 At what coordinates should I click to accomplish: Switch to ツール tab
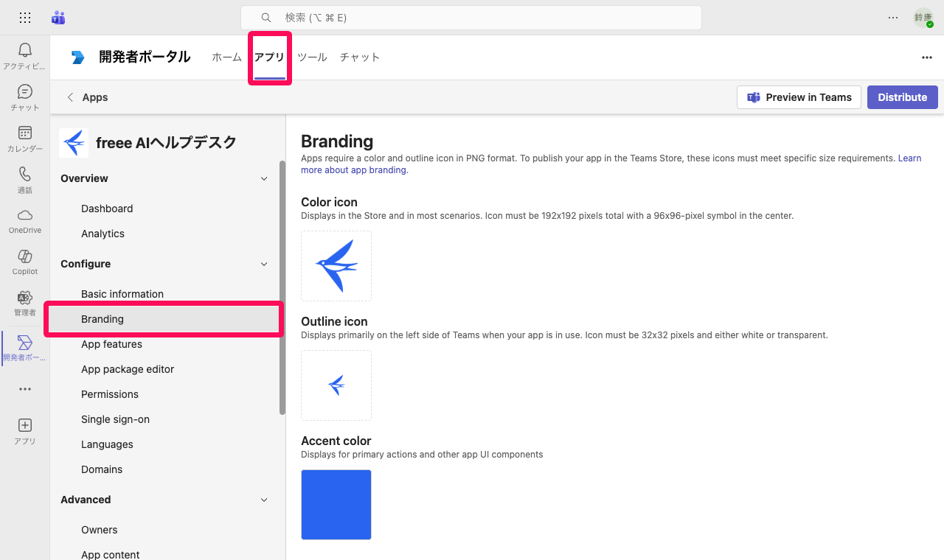click(x=312, y=57)
